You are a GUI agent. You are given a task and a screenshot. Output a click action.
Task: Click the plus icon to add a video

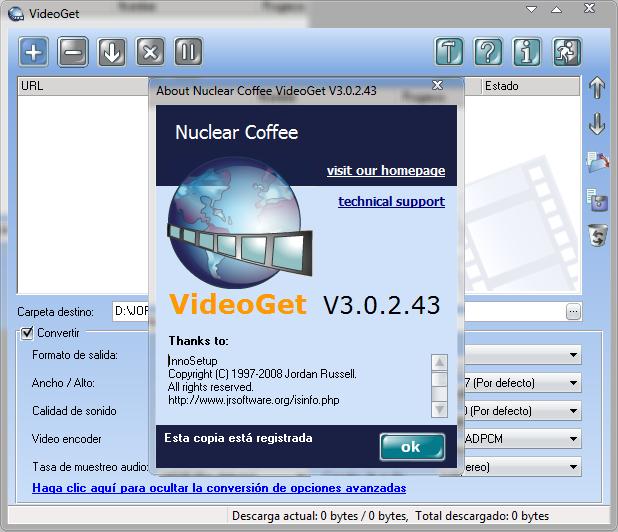[34, 52]
